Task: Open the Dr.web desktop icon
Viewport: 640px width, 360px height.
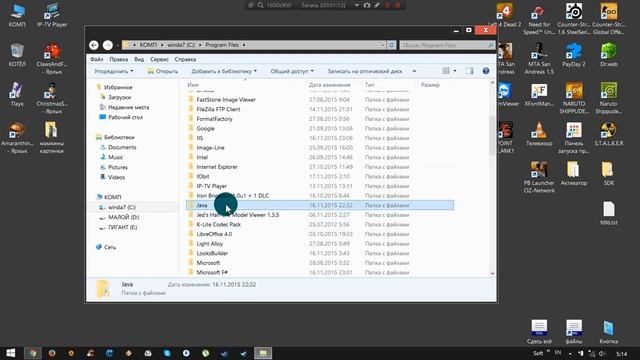Action: (608, 55)
